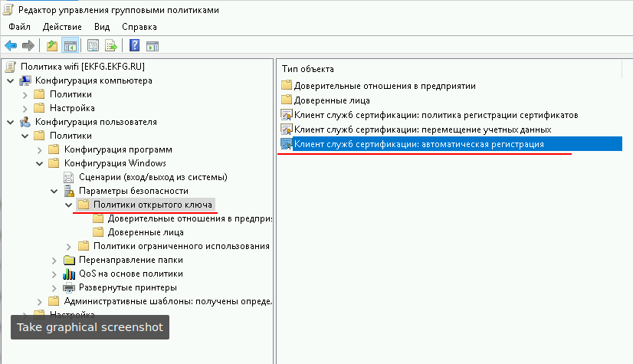Select QoS на основе политики tree node
Viewport: 633px width, 364px height.
point(130,274)
